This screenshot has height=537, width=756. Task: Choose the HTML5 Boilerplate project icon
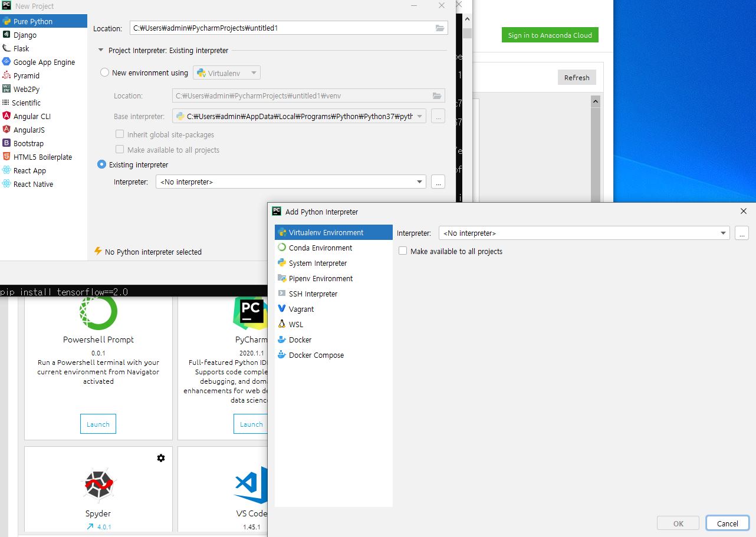[x=6, y=157]
